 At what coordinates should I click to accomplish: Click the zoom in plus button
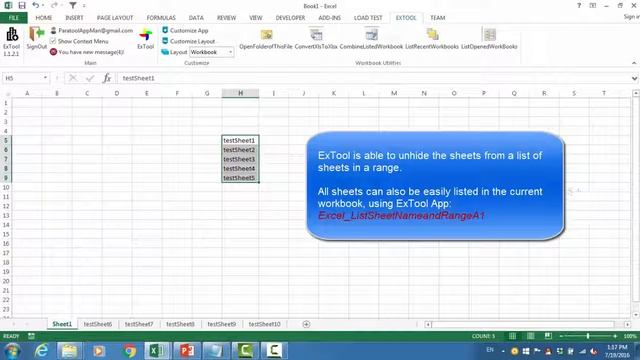(x=615, y=336)
